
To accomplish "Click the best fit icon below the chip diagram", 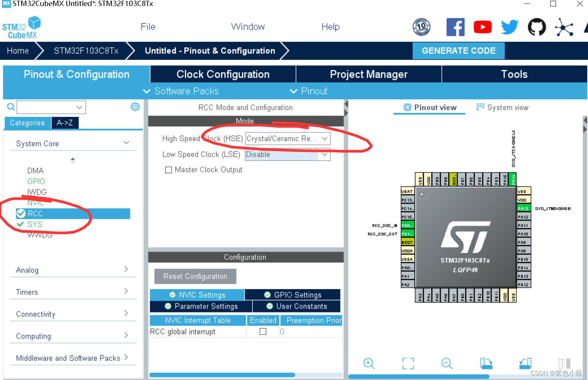I will point(408,363).
